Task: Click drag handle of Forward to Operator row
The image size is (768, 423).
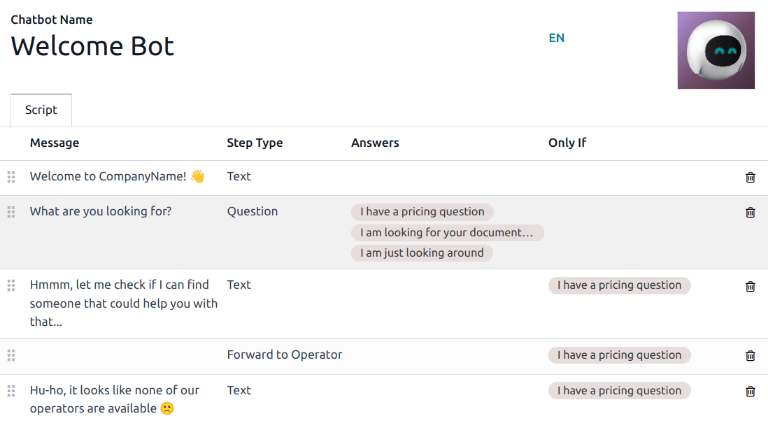Action: [11, 355]
